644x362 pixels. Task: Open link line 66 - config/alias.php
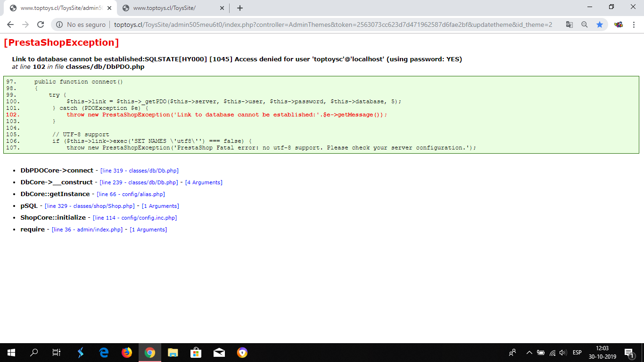131,194
